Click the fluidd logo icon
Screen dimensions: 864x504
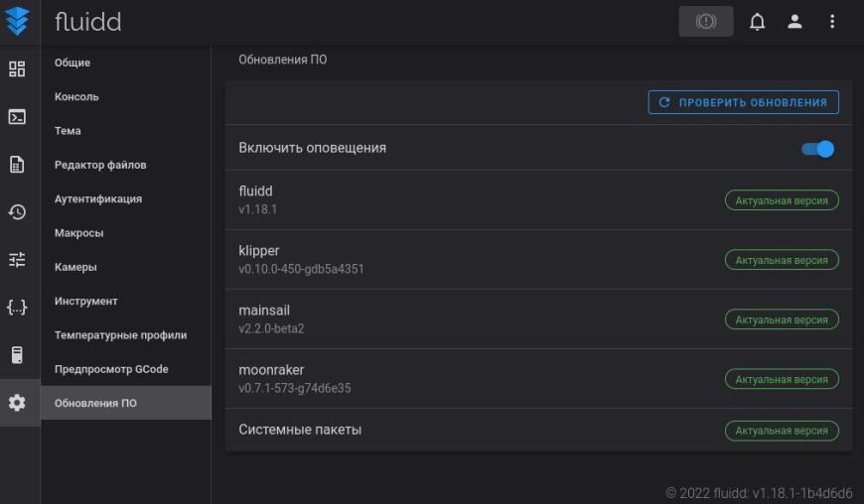click(x=17, y=21)
